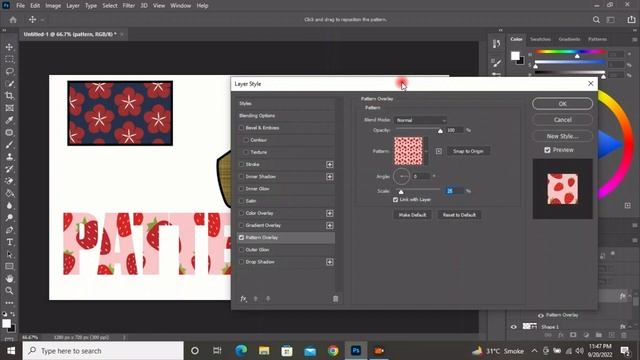The image size is (640, 360).
Task: Click OK in Layer Style dialog
Action: (x=562, y=104)
